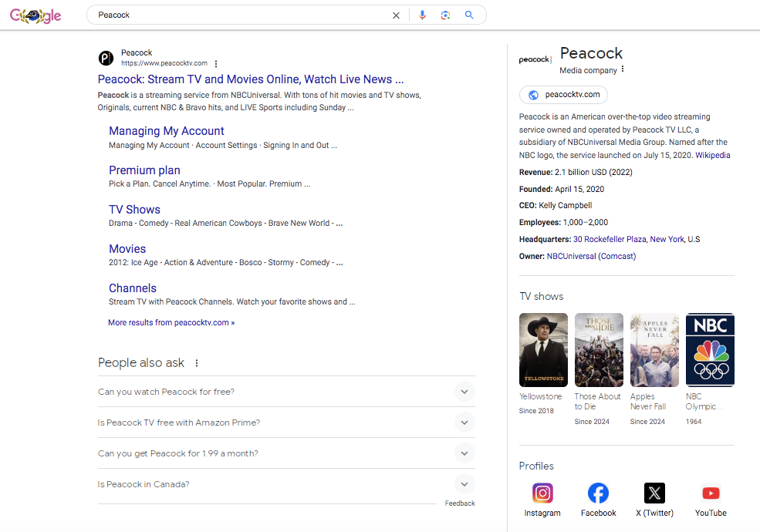The width and height of the screenshot is (760, 532).
Task: Open the YouTube profile icon
Action: click(x=711, y=493)
